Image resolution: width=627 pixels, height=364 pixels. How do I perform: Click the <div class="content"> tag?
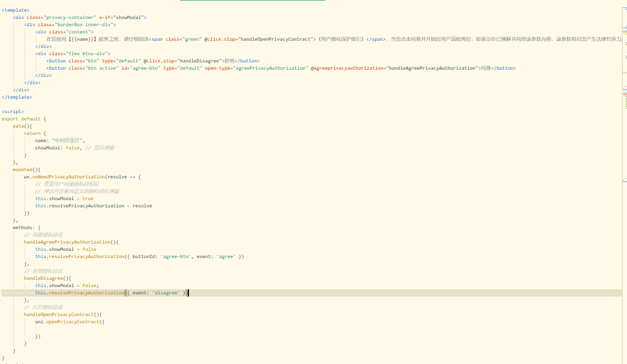point(65,32)
